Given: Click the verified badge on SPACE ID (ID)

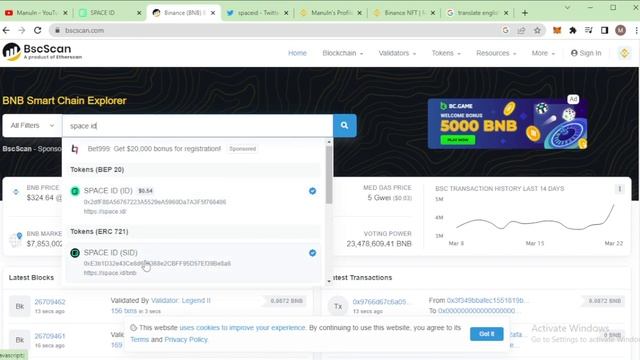Looking at the screenshot, I should (312, 191).
